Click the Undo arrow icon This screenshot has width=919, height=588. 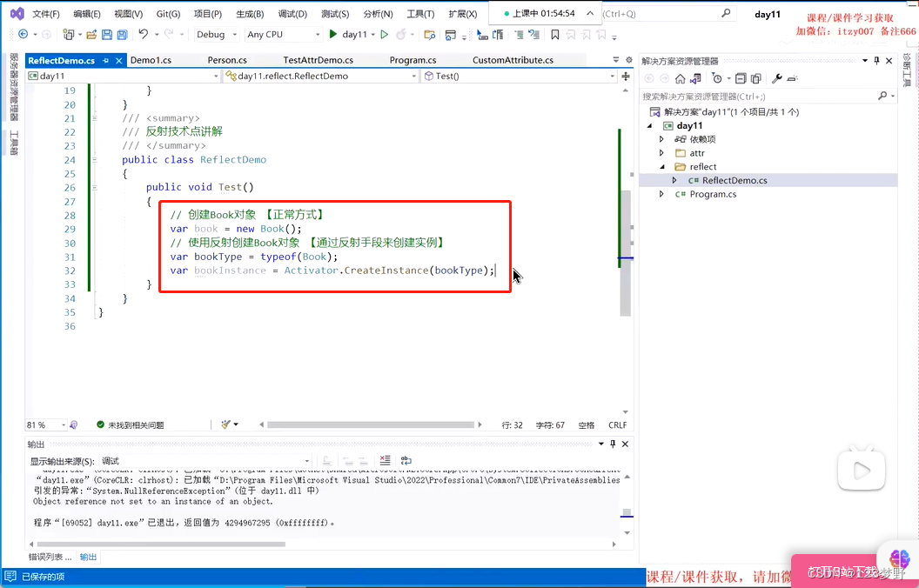point(144,35)
